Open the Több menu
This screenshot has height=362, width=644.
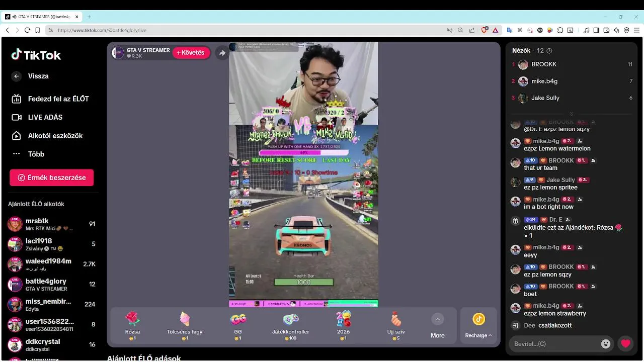28,154
